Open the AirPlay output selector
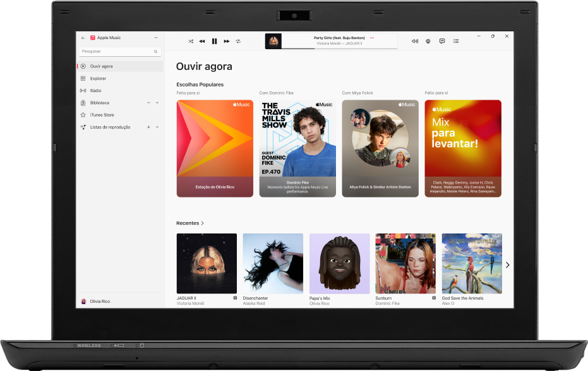588x371 pixels. point(428,41)
